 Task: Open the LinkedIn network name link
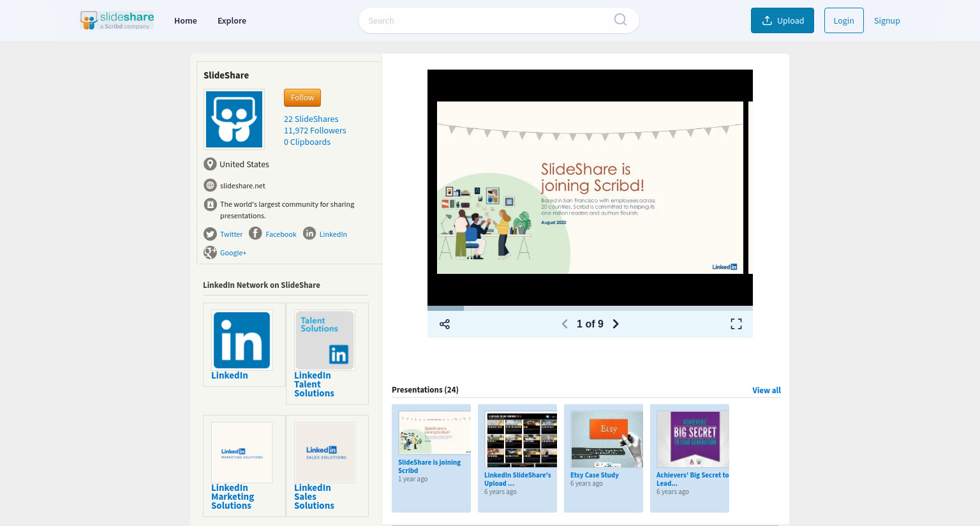230,375
